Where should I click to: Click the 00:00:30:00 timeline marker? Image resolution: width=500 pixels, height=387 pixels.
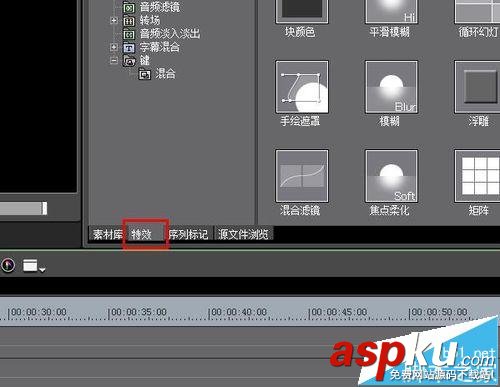pyautogui.click(x=38, y=312)
